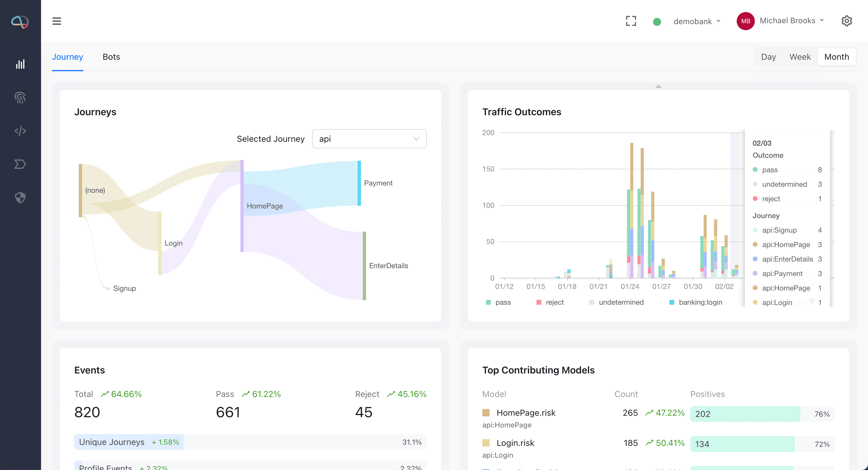Open settings gear icon
Viewport: 868px width, 470px height.
point(847,21)
